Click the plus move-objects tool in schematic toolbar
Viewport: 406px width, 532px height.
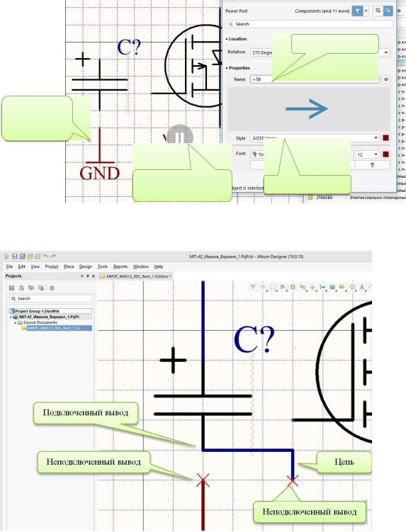click(263, 287)
